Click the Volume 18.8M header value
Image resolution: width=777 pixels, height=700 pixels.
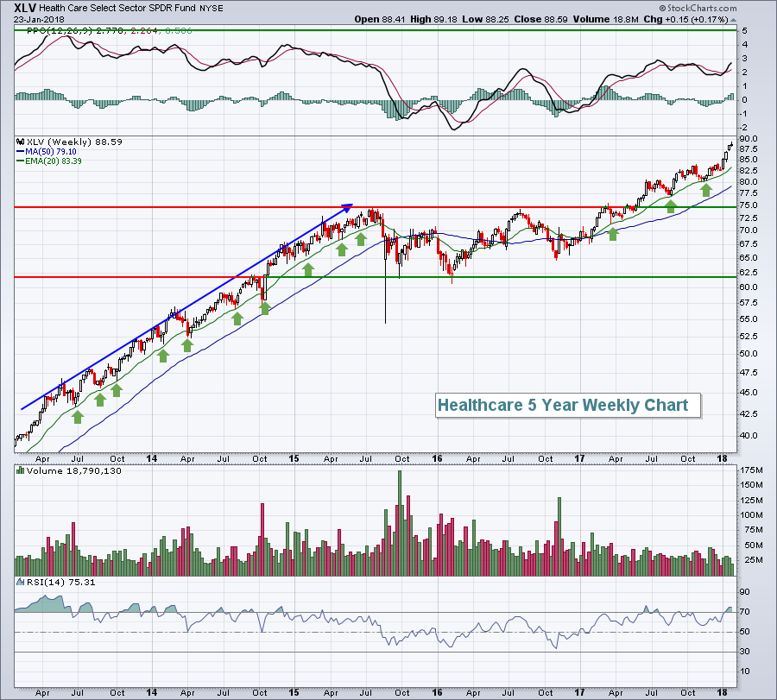(606, 19)
